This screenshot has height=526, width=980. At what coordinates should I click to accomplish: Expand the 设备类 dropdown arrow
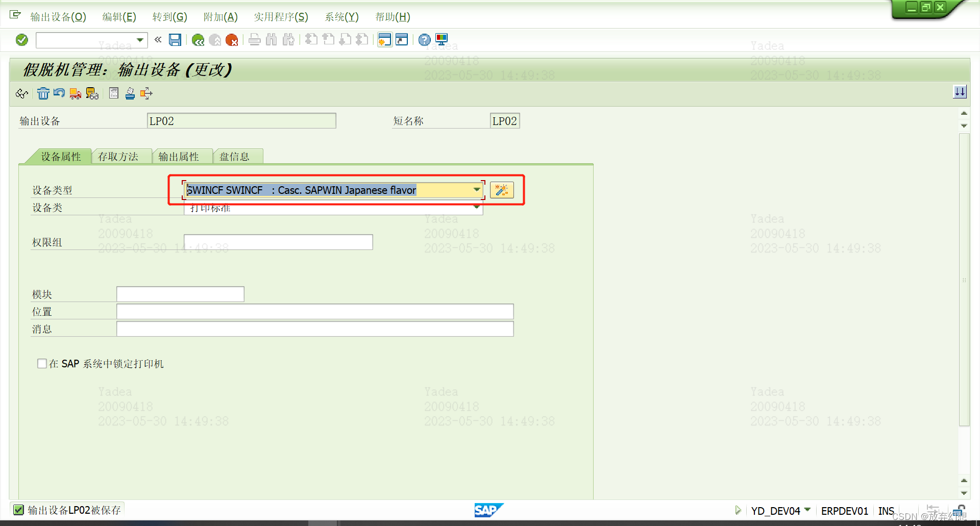point(476,207)
